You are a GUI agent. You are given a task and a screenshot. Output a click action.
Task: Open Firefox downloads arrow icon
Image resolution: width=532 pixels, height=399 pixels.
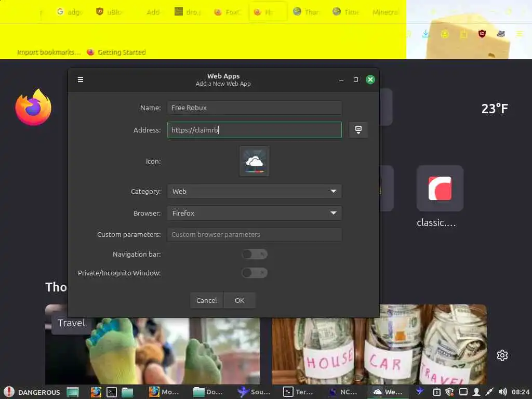(425, 34)
